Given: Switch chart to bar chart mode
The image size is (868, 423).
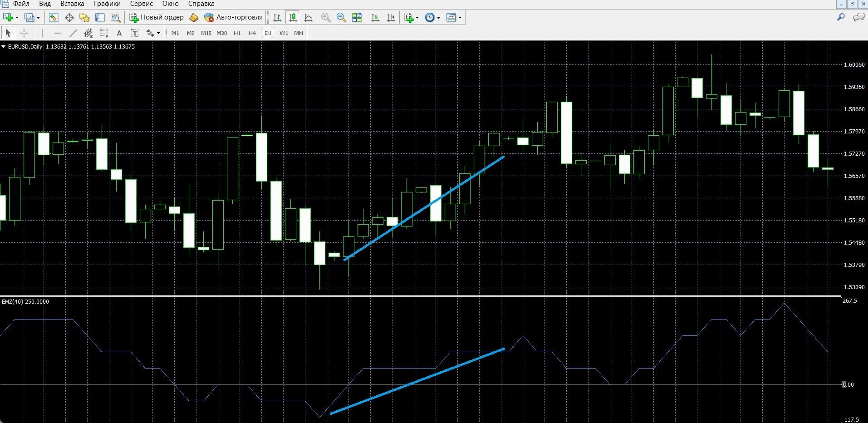Looking at the screenshot, I should tap(277, 18).
